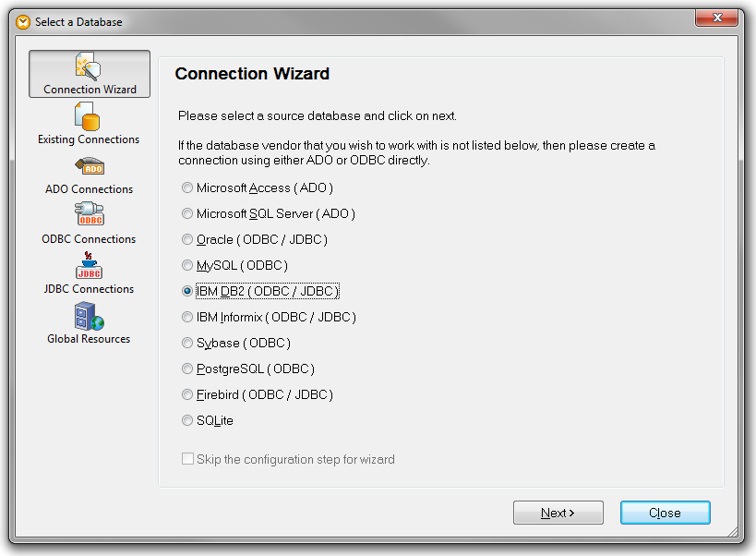
Task: Select Oracle (ODBC / JDBC) radio button
Action: click(187, 239)
